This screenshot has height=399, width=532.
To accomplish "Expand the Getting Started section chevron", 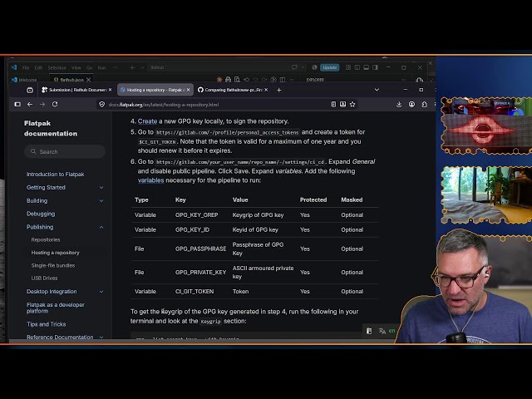I will [x=101, y=187].
